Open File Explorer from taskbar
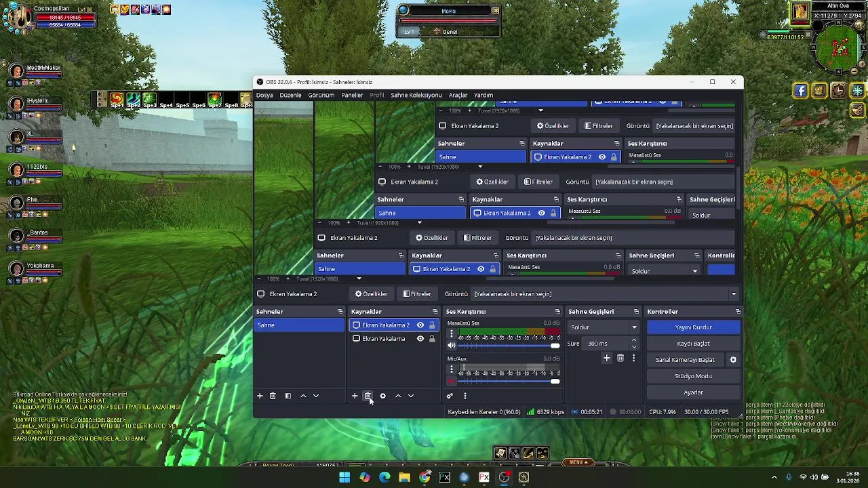Viewport: 868px width, 488px height. point(405,477)
